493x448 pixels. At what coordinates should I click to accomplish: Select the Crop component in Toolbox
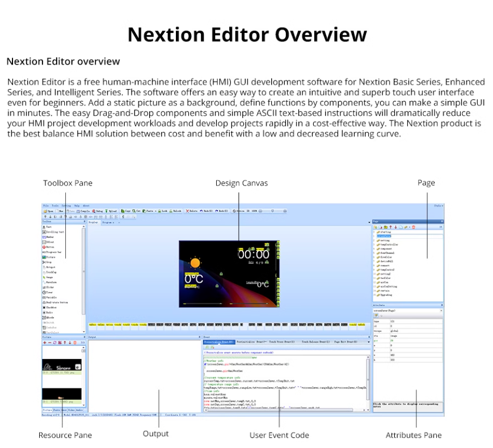click(47, 262)
